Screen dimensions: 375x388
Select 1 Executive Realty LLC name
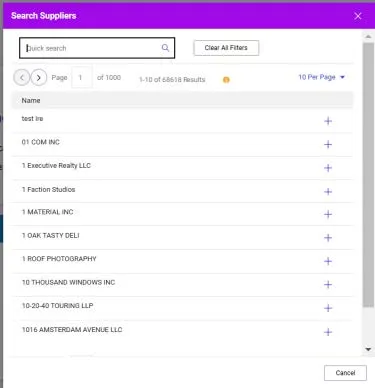pyautogui.click(x=56, y=166)
